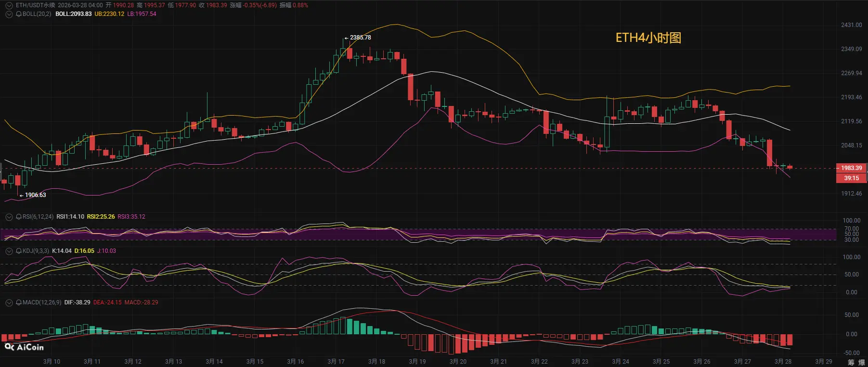The image size is (868, 367).
Task: Set an alert with the MACD bell icon
Action: [19, 302]
